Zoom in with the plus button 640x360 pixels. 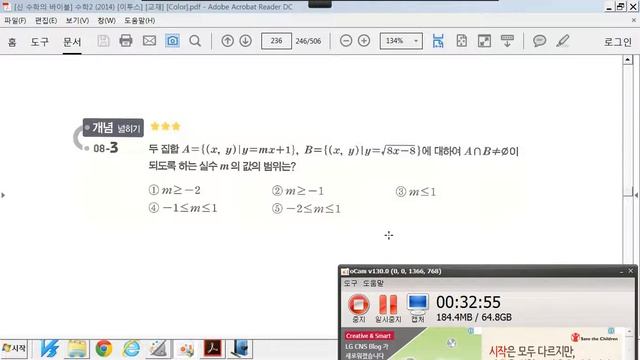tap(364, 41)
